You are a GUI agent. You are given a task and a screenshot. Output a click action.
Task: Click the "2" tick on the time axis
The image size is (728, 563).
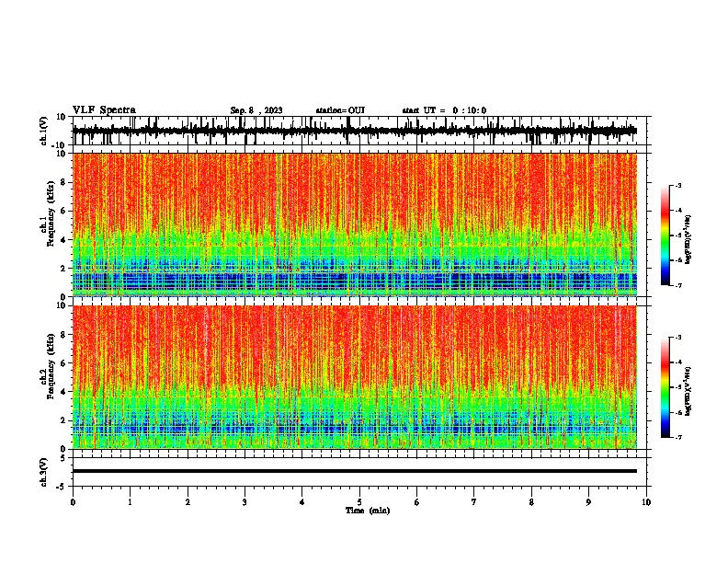(188, 502)
